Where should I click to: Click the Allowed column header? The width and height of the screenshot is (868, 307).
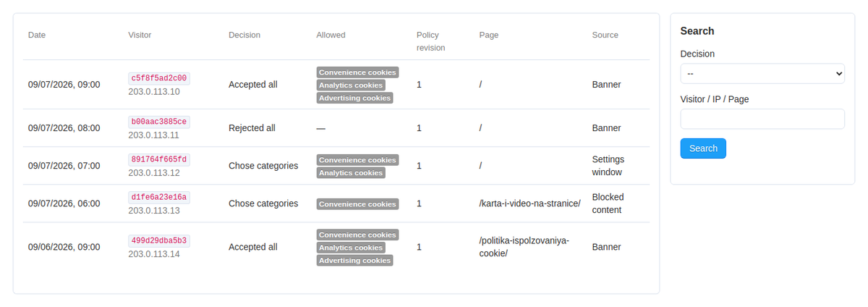(331, 35)
